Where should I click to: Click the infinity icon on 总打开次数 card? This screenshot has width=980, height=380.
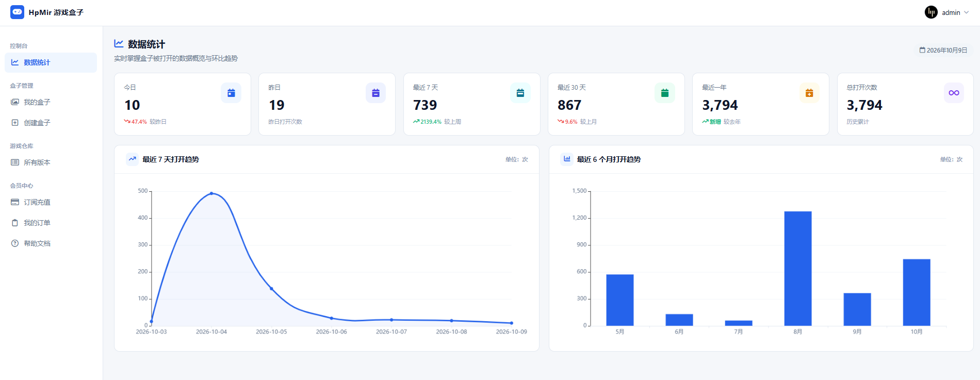(954, 93)
